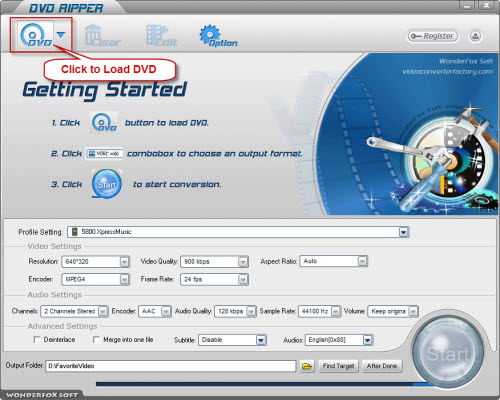Click the Register key button
Viewport: 500px width, 400px height.
pyautogui.click(x=432, y=36)
